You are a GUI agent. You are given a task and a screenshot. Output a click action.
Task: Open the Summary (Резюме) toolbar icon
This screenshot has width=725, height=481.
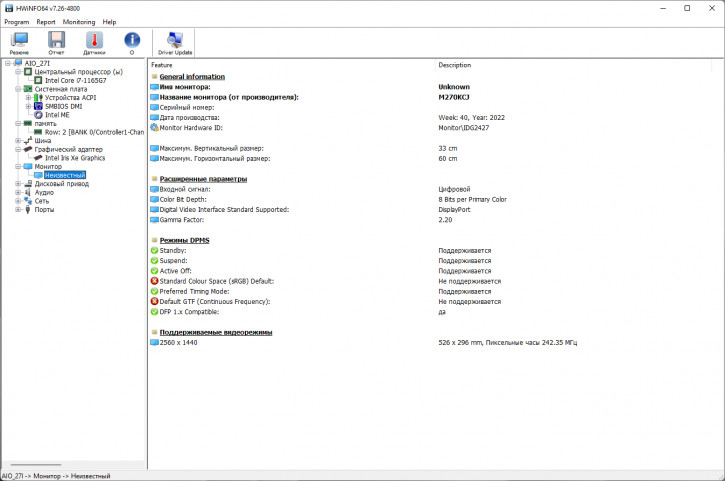tap(19, 40)
